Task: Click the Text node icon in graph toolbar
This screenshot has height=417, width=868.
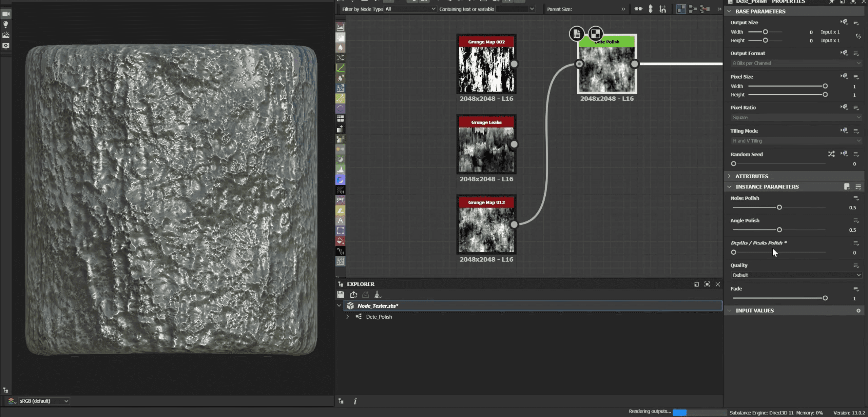Action: pyautogui.click(x=340, y=221)
